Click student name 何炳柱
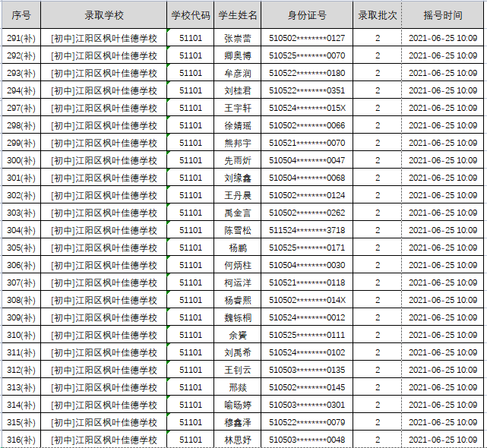The width and height of the screenshot is (487, 448). (x=238, y=265)
